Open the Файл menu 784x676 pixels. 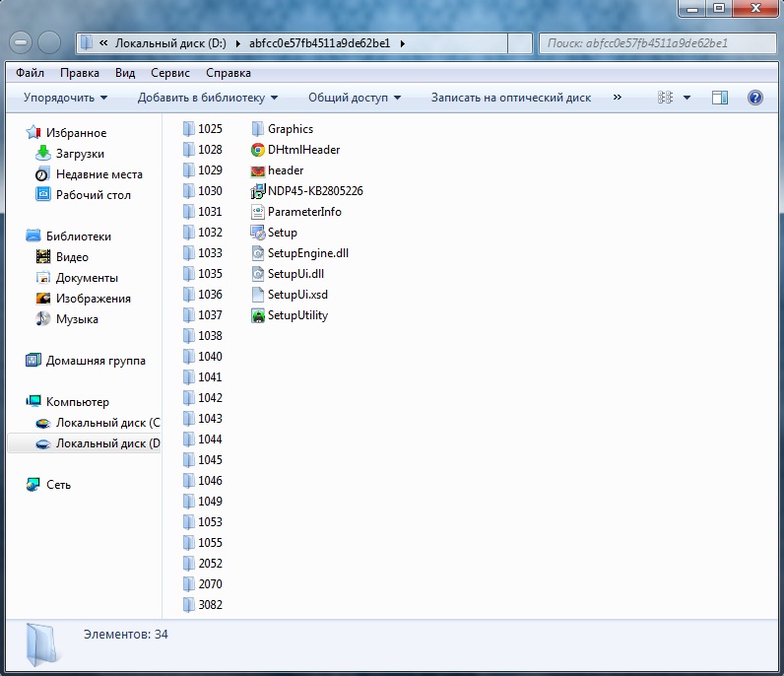click(x=30, y=73)
